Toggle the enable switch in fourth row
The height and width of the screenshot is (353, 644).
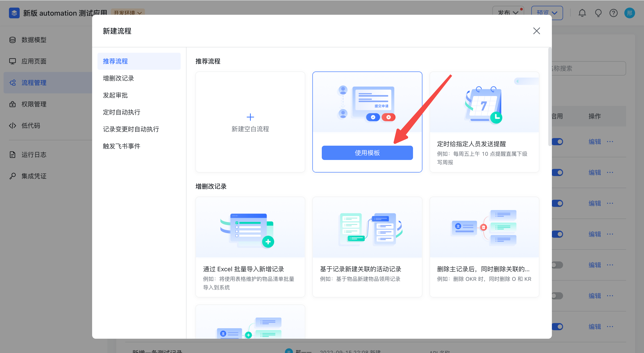(557, 234)
